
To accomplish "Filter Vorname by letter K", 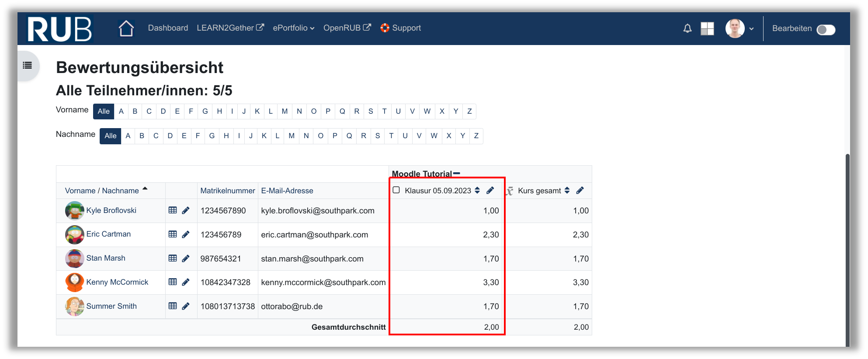I will 257,112.
